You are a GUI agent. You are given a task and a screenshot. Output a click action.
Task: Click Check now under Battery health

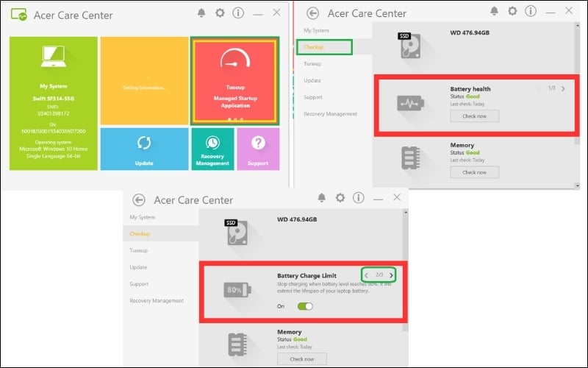click(474, 116)
